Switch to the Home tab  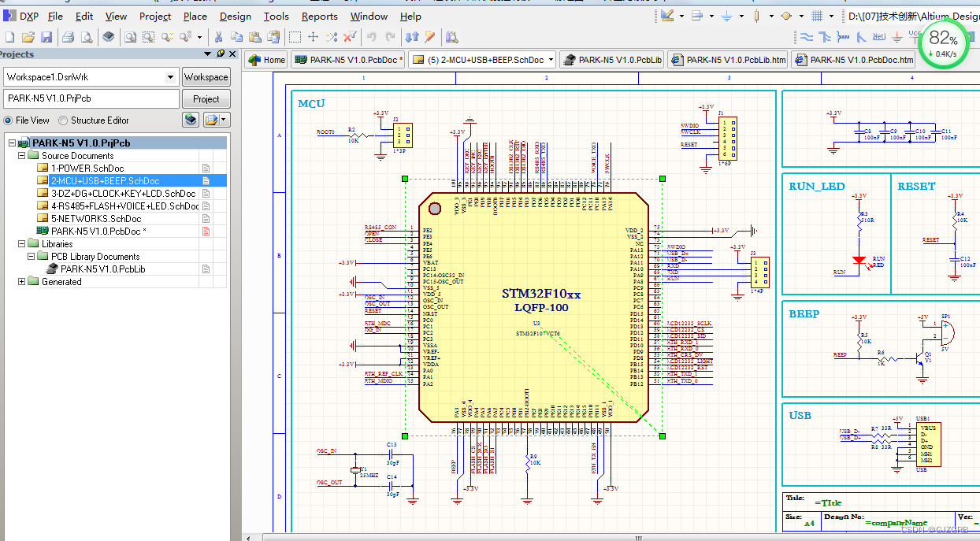267,60
